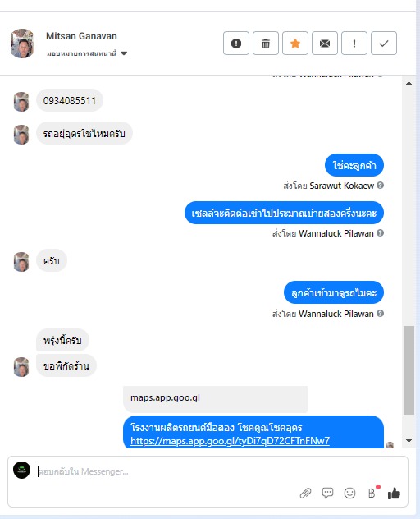Screen dimensions: 420x519
Task: Mark conversation as done with checkmark button
Action: coord(384,43)
